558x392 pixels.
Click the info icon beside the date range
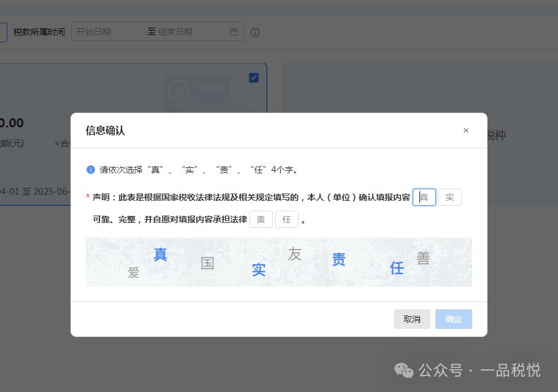pos(255,32)
